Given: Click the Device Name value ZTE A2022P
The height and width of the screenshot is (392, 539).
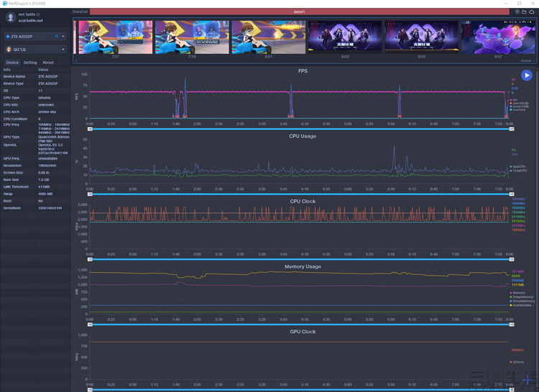Looking at the screenshot, I should click(47, 77).
